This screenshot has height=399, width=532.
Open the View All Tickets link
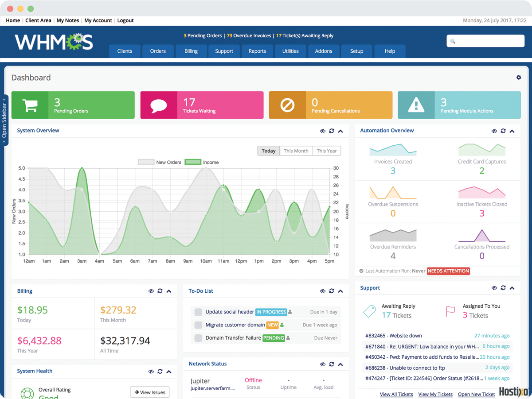[x=396, y=394]
